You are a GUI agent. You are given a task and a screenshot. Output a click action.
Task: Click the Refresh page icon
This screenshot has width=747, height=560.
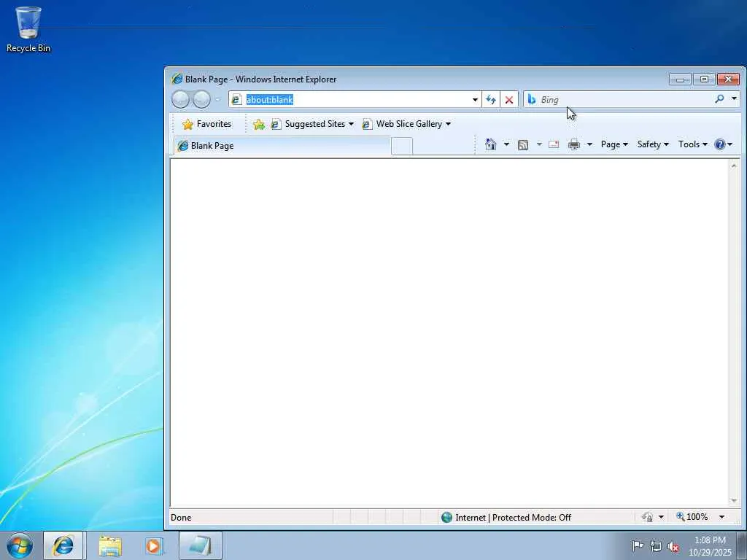491,99
